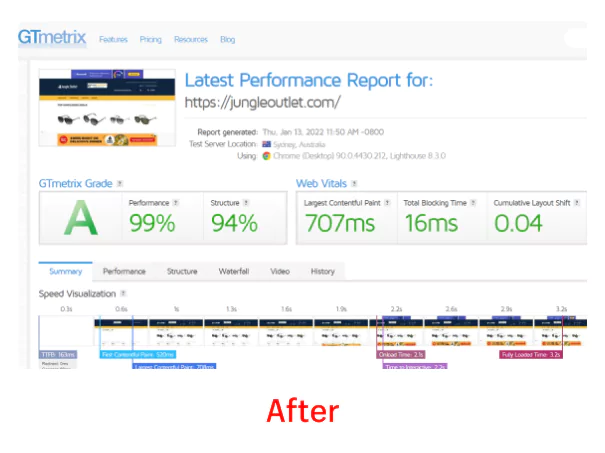The width and height of the screenshot is (605, 453).
Task: Switch to the Waterfall tab
Action: point(233,271)
